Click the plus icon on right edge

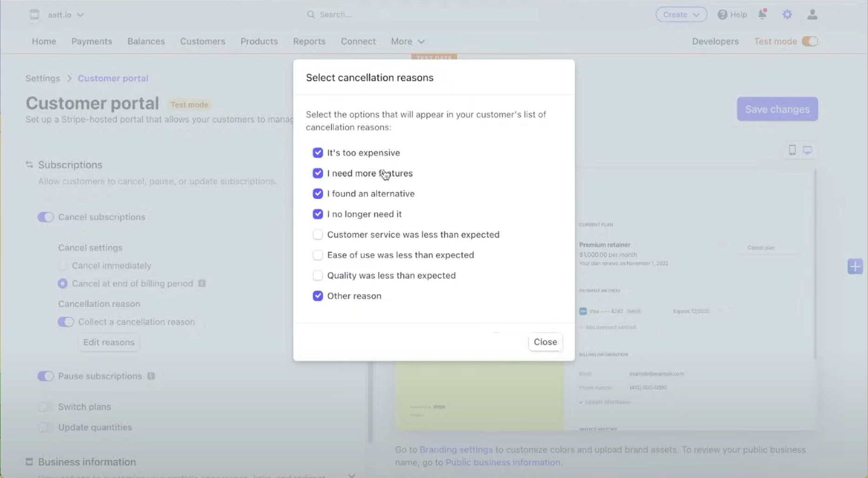[855, 266]
